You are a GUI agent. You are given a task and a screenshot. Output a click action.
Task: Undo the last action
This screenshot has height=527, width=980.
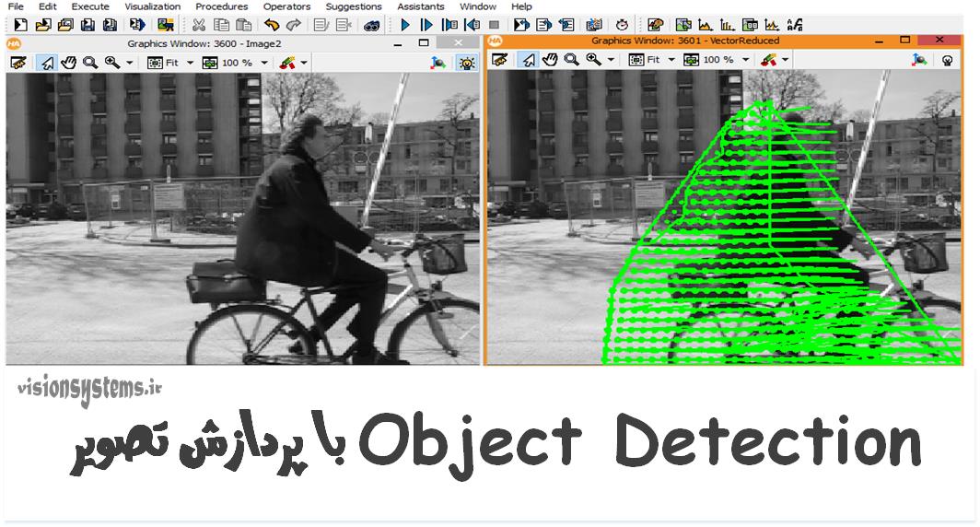click(271, 25)
